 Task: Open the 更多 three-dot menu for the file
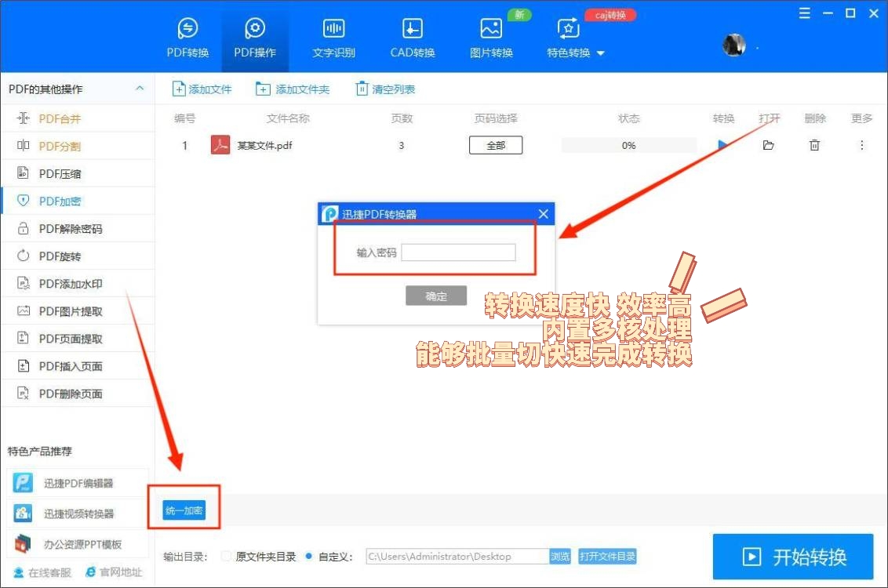tap(861, 145)
